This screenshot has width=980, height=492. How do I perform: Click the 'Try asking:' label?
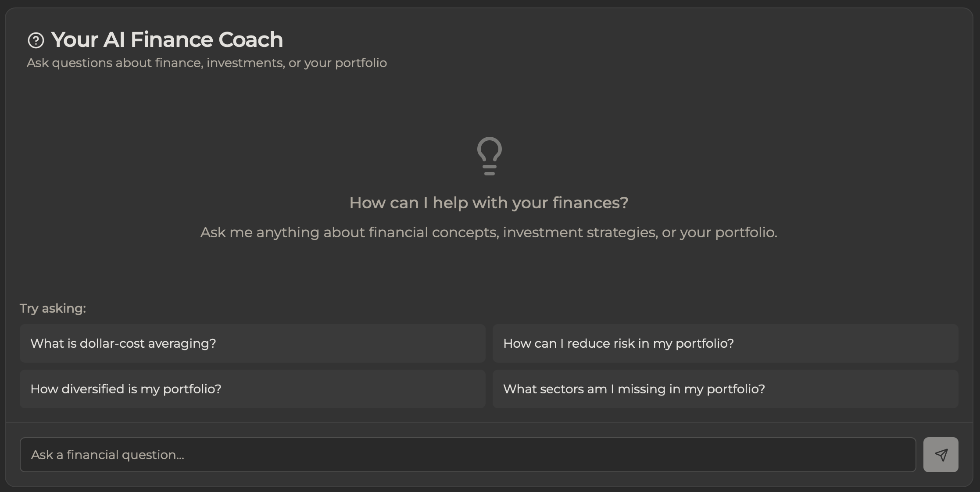(53, 308)
